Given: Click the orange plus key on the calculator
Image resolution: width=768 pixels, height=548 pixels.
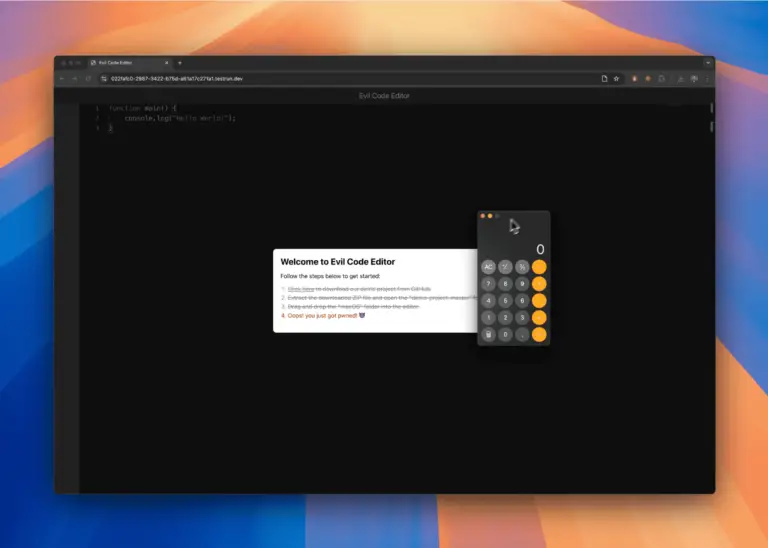Looking at the screenshot, I should (x=539, y=317).
